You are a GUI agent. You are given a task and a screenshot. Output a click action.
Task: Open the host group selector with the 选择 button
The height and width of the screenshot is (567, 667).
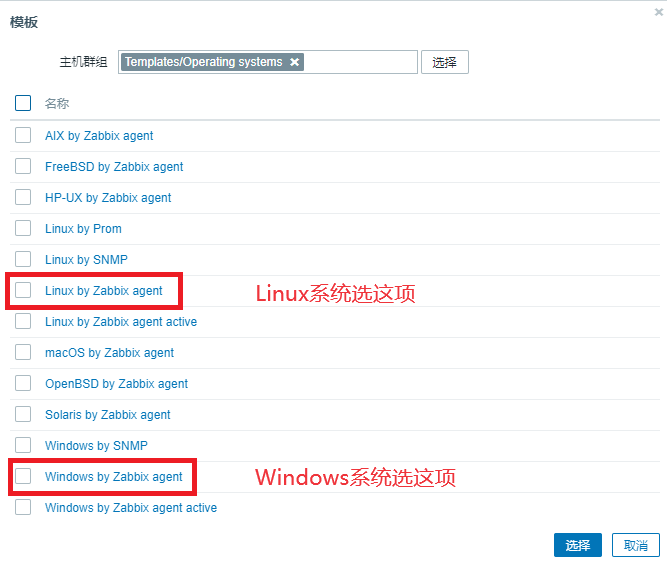click(445, 62)
